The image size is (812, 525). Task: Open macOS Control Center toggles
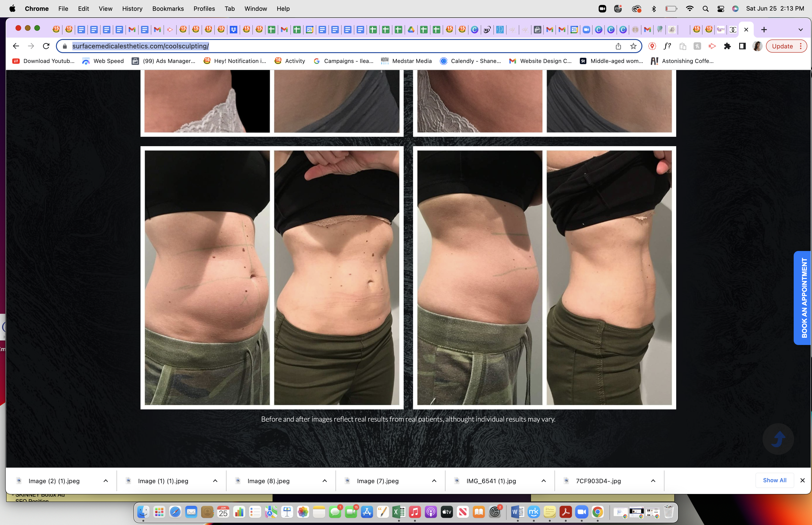click(x=720, y=8)
